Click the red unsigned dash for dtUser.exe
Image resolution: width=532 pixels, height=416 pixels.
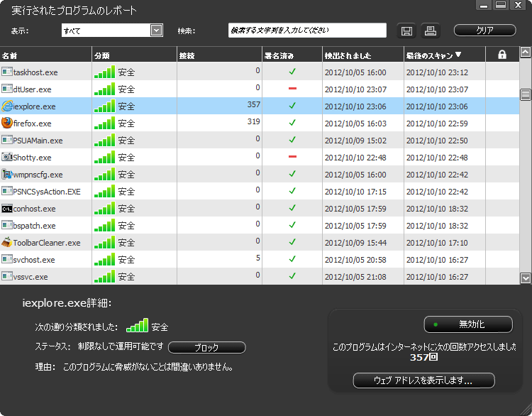pos(292,88)
